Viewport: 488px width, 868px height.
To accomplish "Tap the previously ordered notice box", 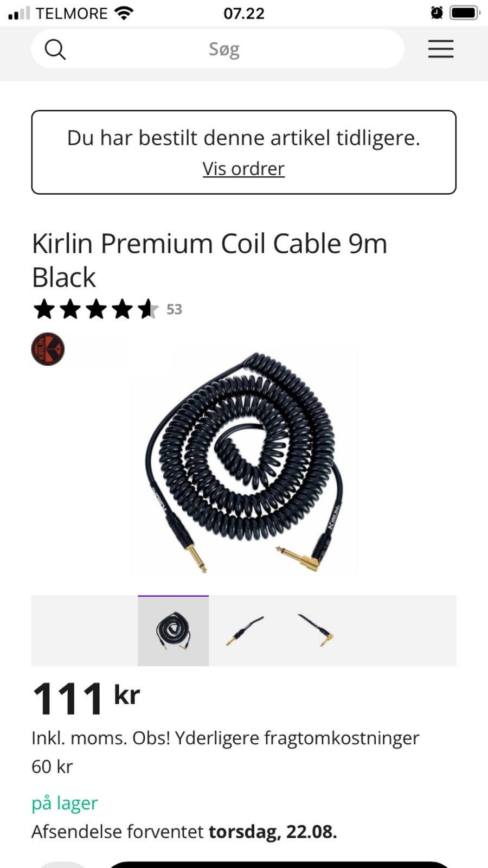I will coord(243,152).
